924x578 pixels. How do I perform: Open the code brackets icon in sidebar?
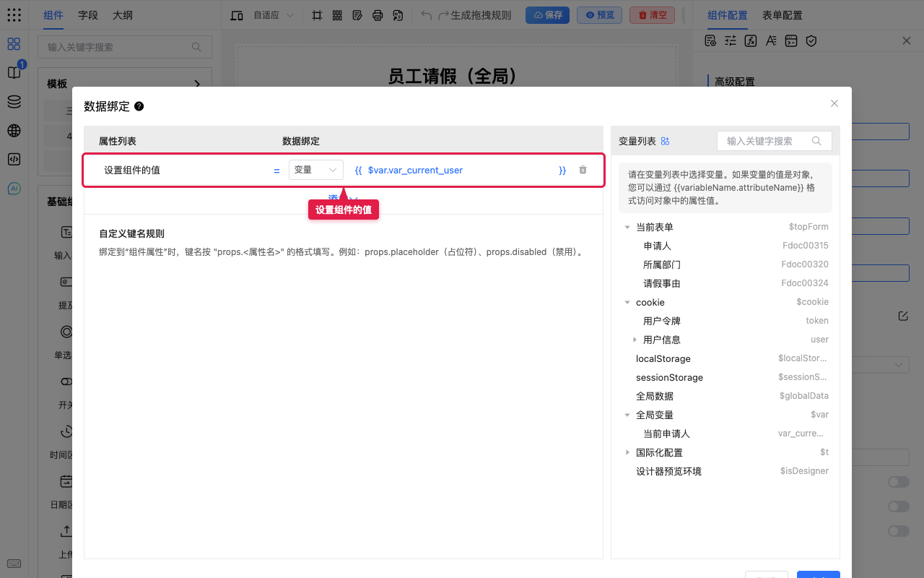14,160
